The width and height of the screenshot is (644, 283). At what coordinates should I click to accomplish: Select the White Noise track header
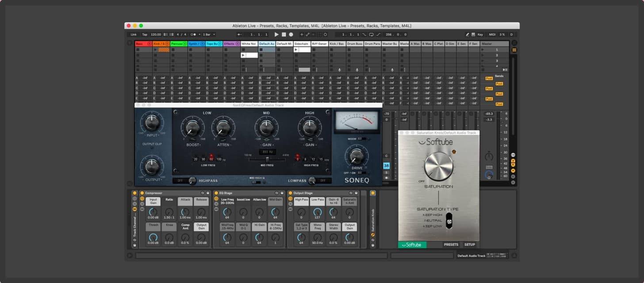(x=249, y=44)
